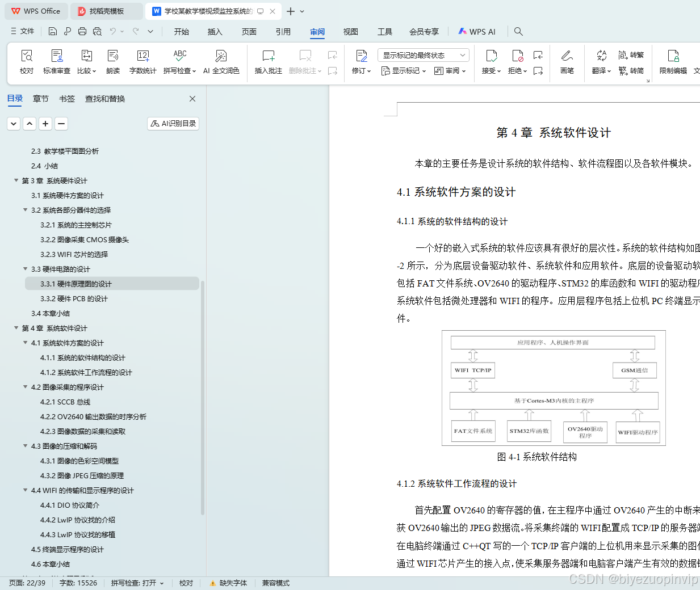Click 缺失字体 warning in status bar
The width and height of the screenshot is (700, 590).
228,583
